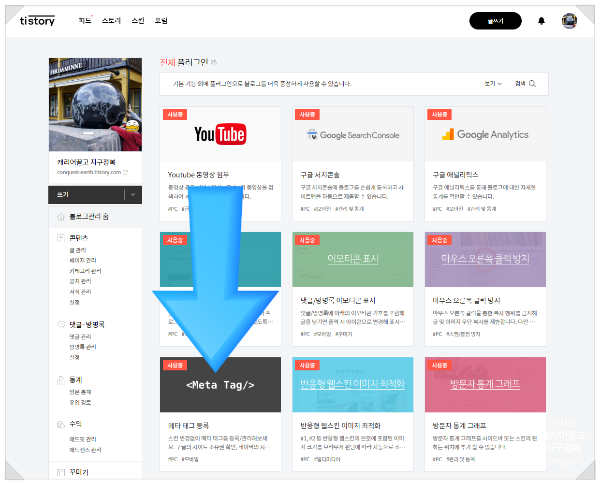The image size is (600, 484).
Task: Open 애드센스 관리 in the sidebar
Action: click(85, 450)
